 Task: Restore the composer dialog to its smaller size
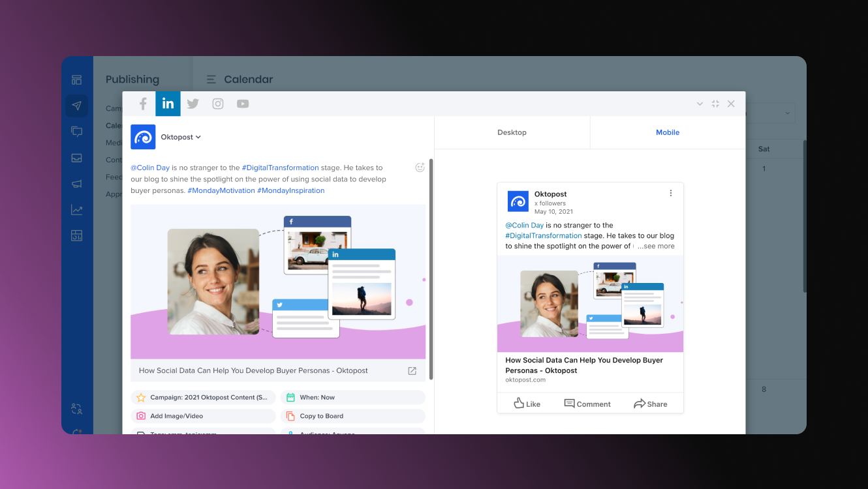pyautogui.click(x=715, y=104)
